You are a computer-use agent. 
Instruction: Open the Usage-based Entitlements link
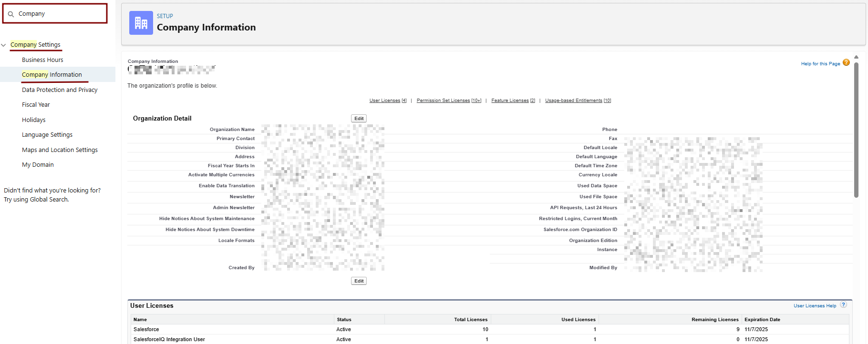pos(578,101)
